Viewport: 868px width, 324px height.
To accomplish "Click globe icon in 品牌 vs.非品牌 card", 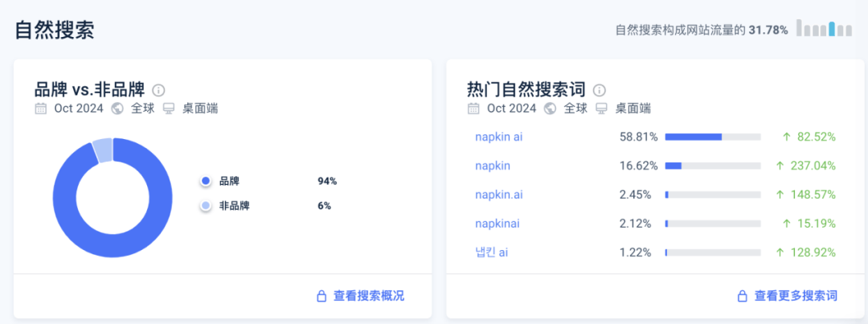I will click(x=117, y=109).
